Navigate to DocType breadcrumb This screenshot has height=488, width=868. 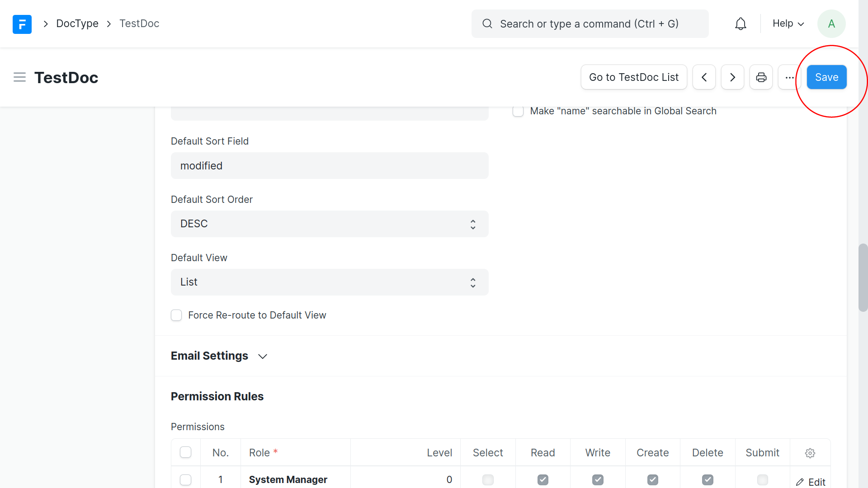tap(77, 23)
